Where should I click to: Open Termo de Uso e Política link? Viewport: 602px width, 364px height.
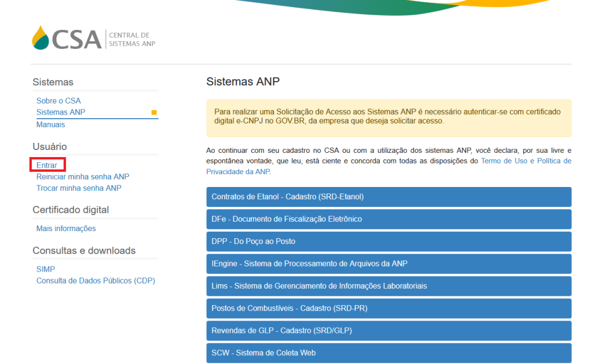pyautogui.click(x=526, y=161)
